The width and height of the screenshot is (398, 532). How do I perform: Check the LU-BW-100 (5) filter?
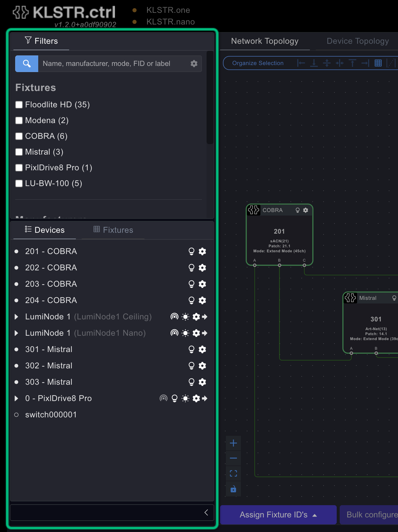pos(19,183)
